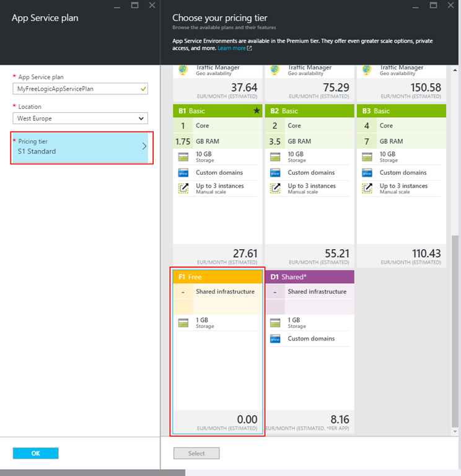This screenshot has width=461, height=476.
Task: Open the Location dropdown showing West Europe
Action: click(81, 118)
